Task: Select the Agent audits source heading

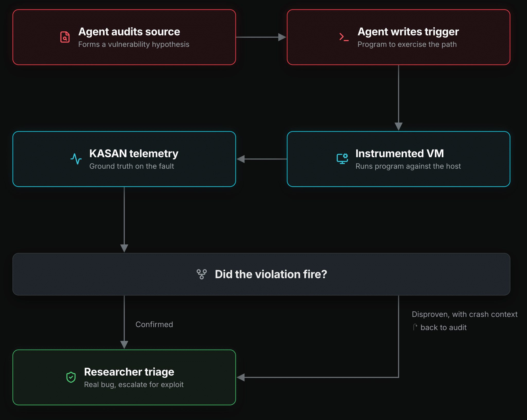Action: (x=129, y=32)
